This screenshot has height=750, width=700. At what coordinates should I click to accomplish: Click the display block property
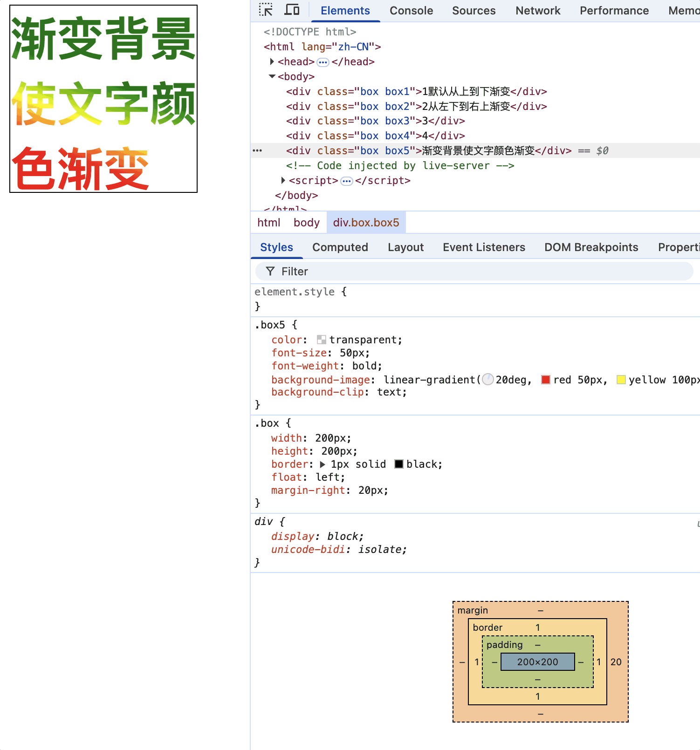(x=317, y=536)
